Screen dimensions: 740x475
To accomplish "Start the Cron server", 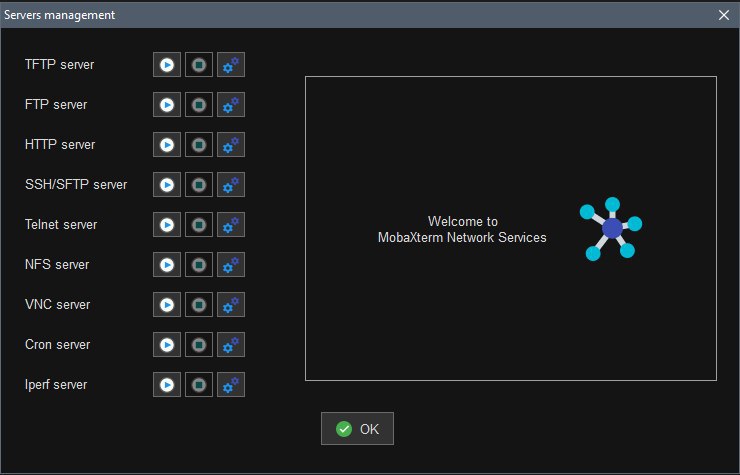I will tap(167, 345).
